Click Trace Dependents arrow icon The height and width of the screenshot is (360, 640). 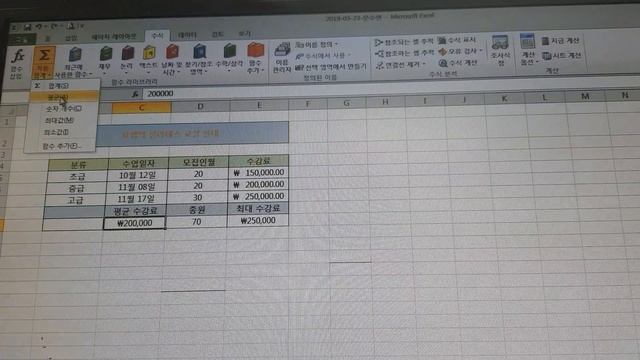click(x=379, y=53)
